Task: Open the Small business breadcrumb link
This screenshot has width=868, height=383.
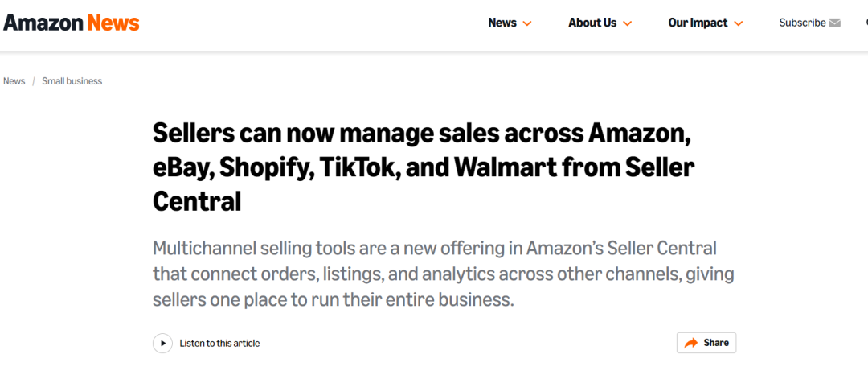Action: pos(72,81)
